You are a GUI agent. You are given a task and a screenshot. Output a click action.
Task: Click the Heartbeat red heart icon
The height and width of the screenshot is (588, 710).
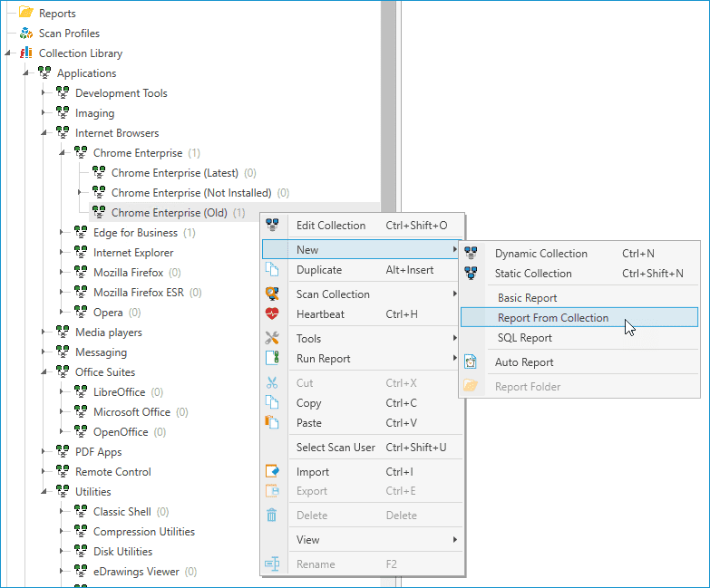click(272, 313)
